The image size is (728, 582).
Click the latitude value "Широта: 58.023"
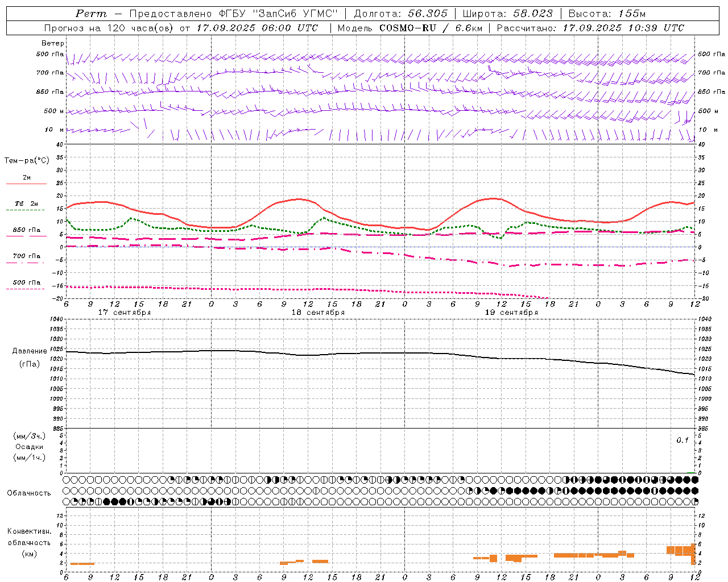coord(507,14)
